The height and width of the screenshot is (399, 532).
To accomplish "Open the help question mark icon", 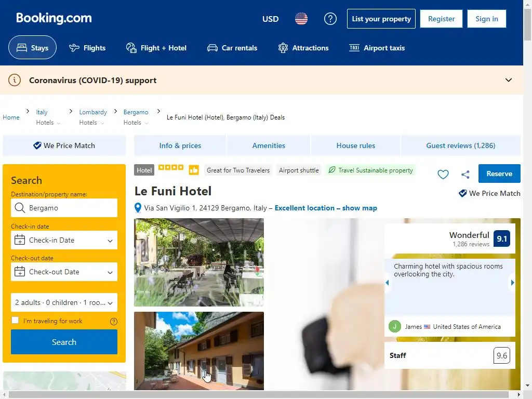I will pyautogui.click(x=330, y=19).
